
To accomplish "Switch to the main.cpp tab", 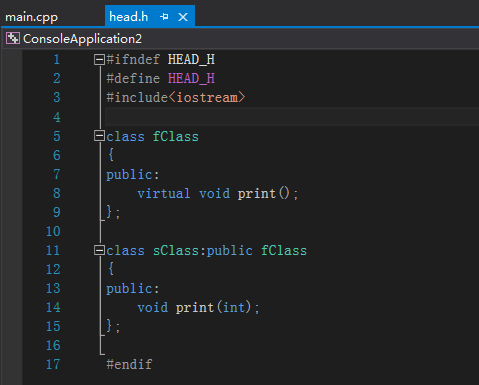I will 32,17.
